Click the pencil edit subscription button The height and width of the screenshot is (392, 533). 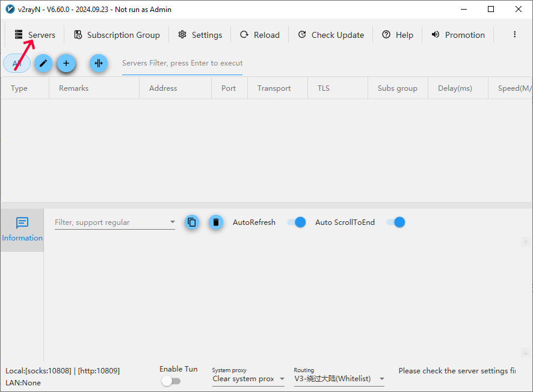click(x=43, y=63)
